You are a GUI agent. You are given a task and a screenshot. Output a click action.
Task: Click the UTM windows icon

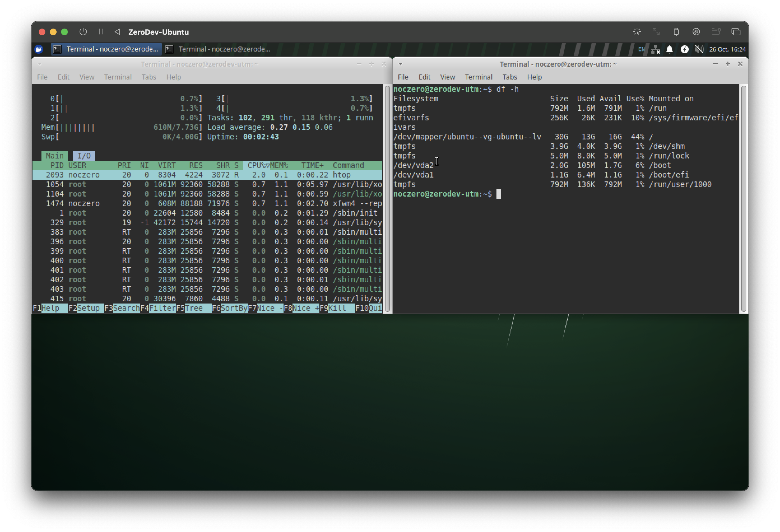736,32
